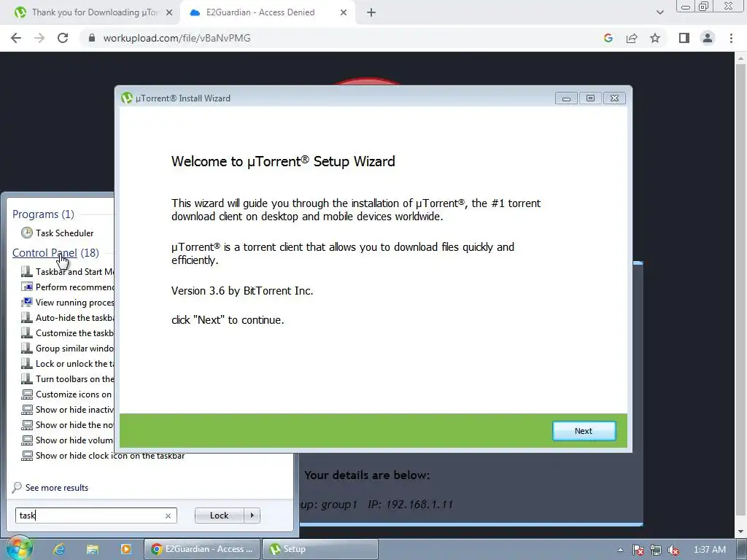Open the tab search chevron in Chrome
Screen dimensions: 747x560
tap(659, 12)
